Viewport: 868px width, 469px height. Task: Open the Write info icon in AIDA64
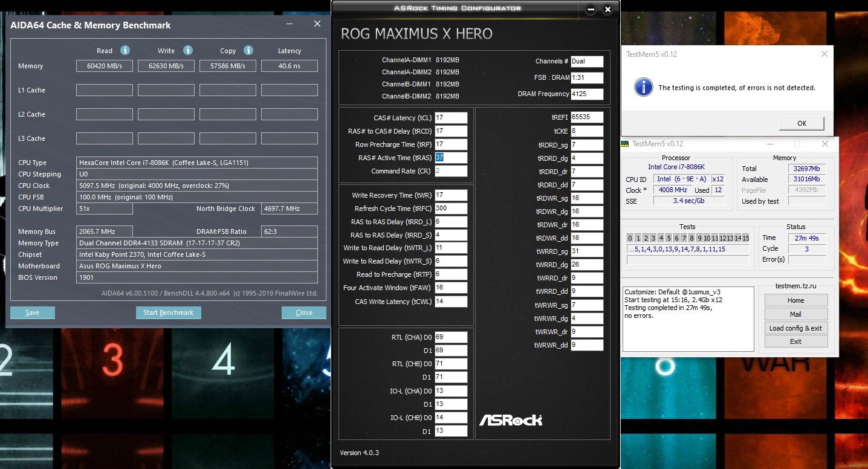tap(188, 50)
